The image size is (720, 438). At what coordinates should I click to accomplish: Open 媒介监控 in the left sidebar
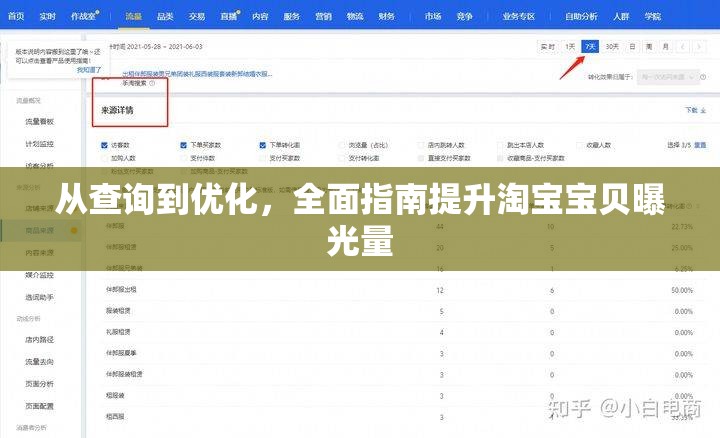39,275
